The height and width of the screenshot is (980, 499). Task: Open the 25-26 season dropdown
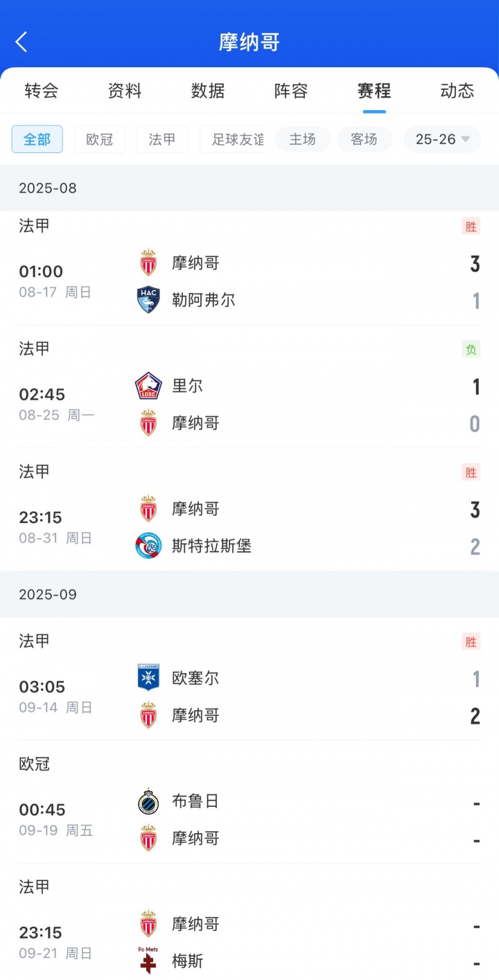tap(442, 139)
